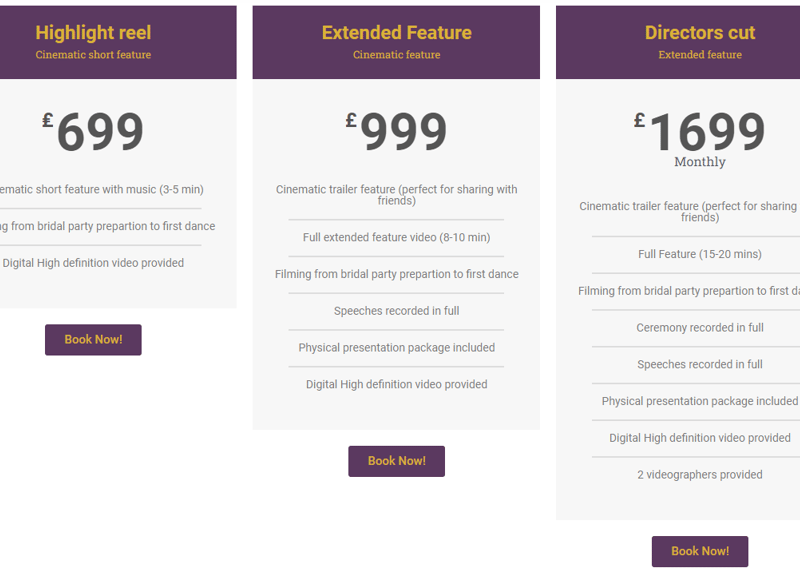Click Book Now under Highlight reel
The width and height of the screenshot is (800, 572).
pos(93,340)
